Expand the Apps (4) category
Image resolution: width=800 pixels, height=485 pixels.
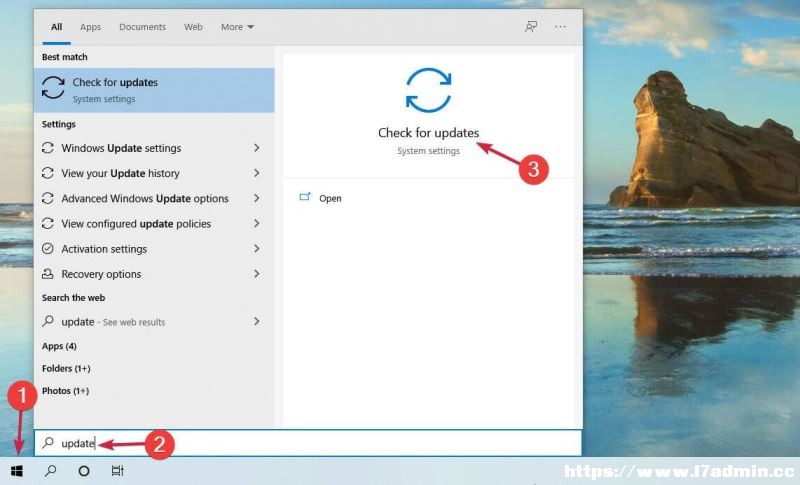coord(59,346)
